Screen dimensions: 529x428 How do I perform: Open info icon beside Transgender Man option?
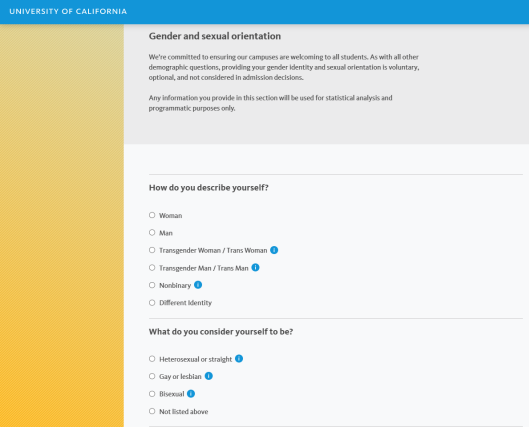(255, 268)
